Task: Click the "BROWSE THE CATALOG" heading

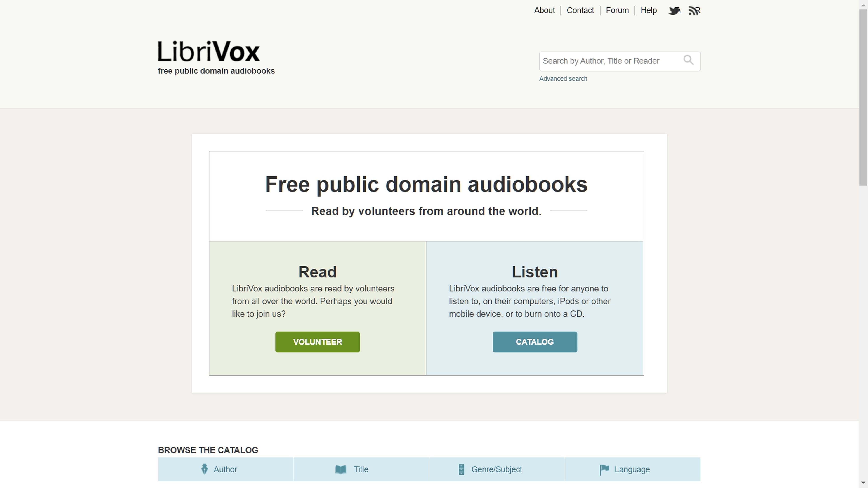Action: (x=208, y=450)
